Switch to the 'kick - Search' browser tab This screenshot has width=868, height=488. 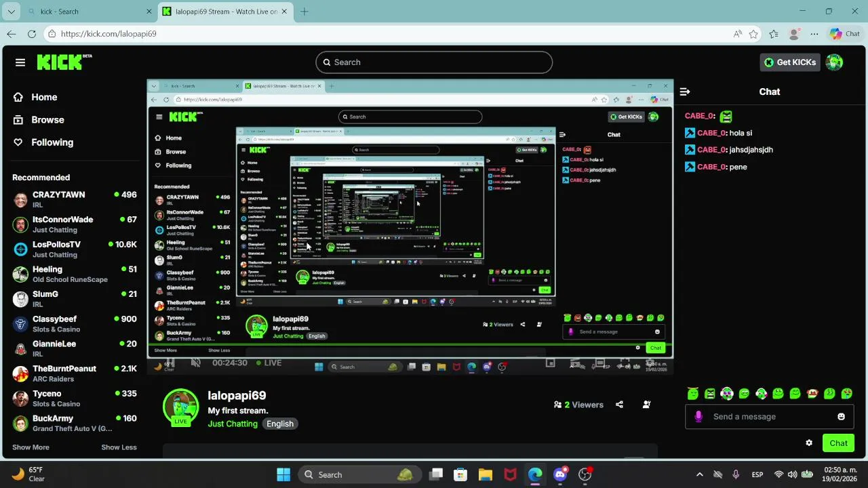(x=88, y=12)
